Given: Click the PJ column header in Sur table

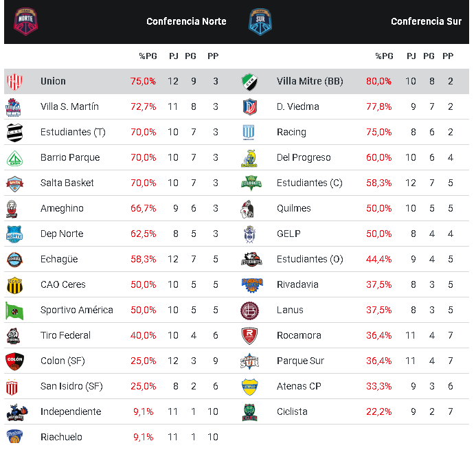Looking at the screenshot, I should click(x=411, y=56).
